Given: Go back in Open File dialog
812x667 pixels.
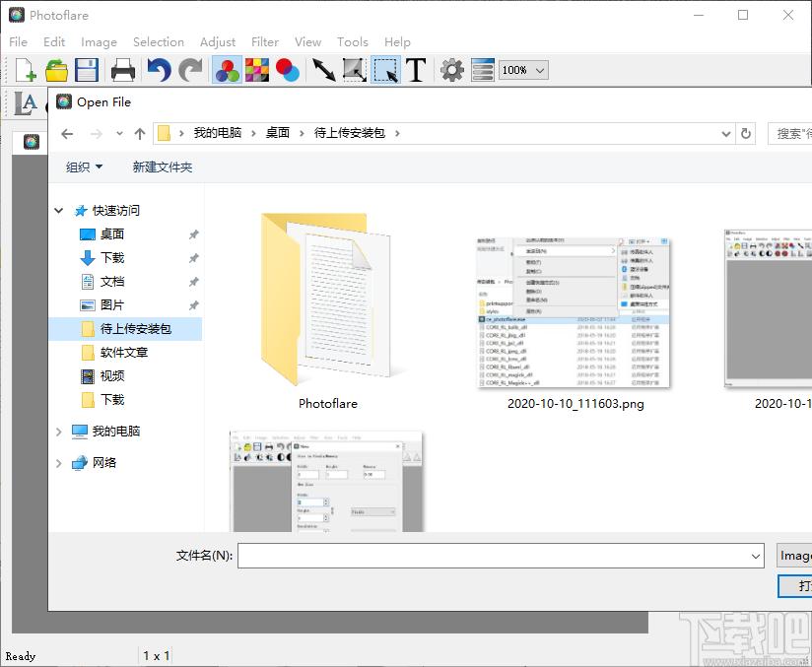Looking at the screenshot, I should click(67, 134).
